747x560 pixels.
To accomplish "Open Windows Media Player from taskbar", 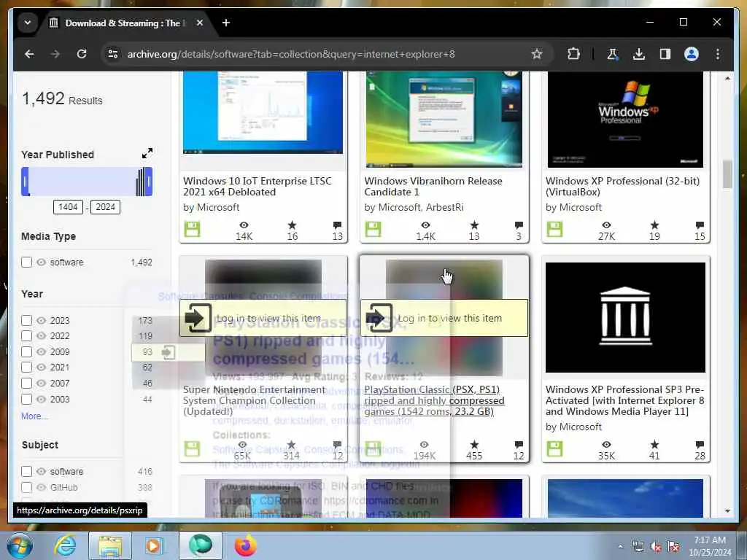I will (x=154, y=545).
